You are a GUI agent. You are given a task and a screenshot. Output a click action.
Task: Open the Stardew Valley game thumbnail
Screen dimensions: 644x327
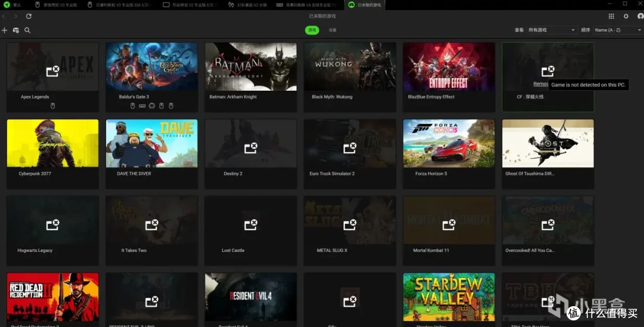point(449,297)
